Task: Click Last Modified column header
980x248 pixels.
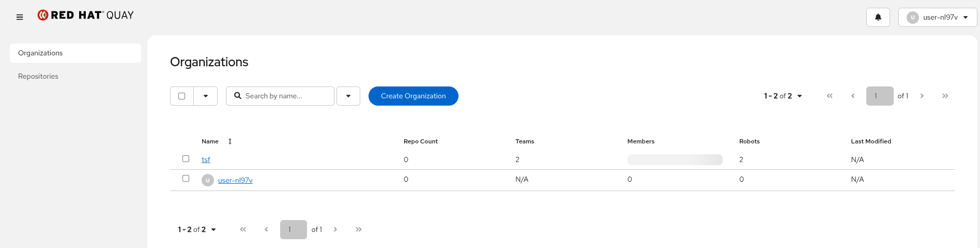Action: (871, 141)
